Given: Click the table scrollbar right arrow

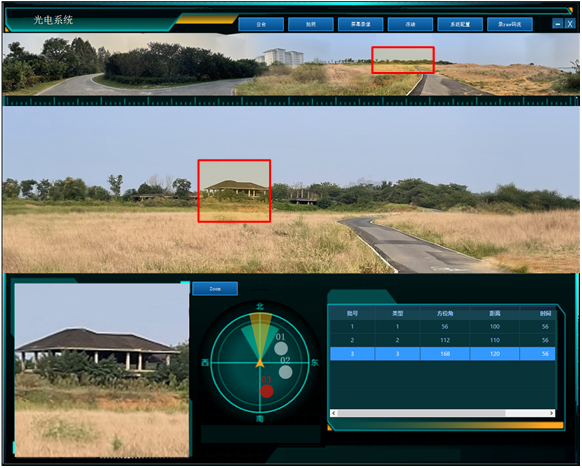Looking at the screenshot, I should 551,413.
